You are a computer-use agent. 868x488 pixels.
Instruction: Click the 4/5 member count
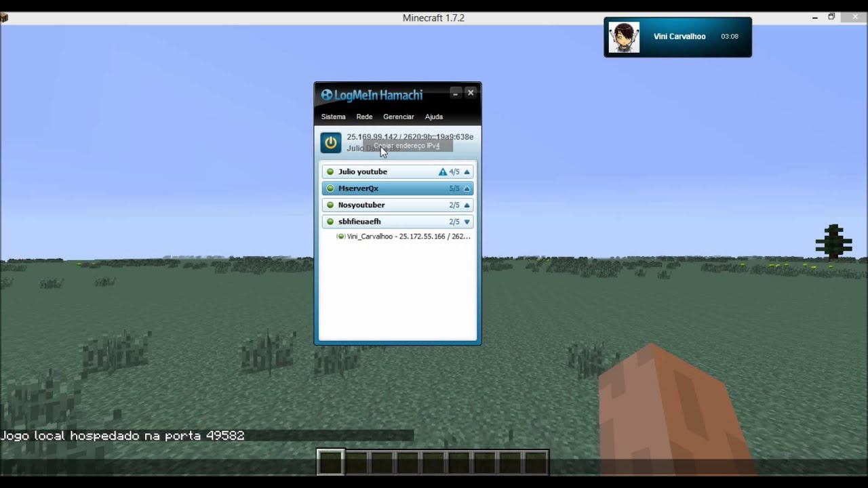pyautogui.click(x=454, y=172)
